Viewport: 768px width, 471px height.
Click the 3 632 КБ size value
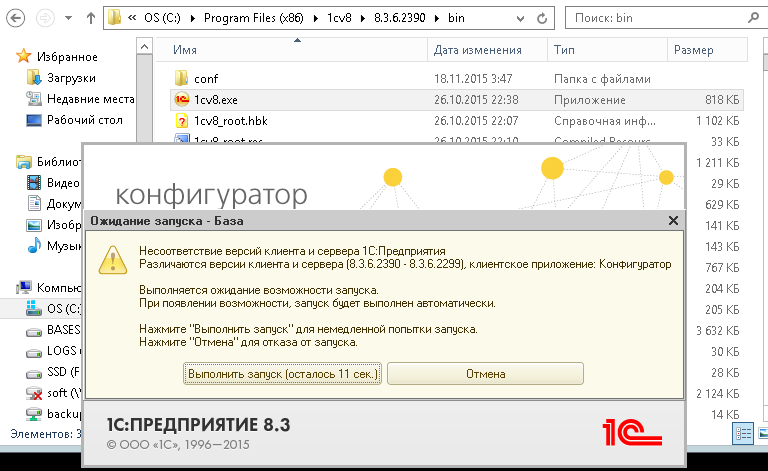coord(717,331)
